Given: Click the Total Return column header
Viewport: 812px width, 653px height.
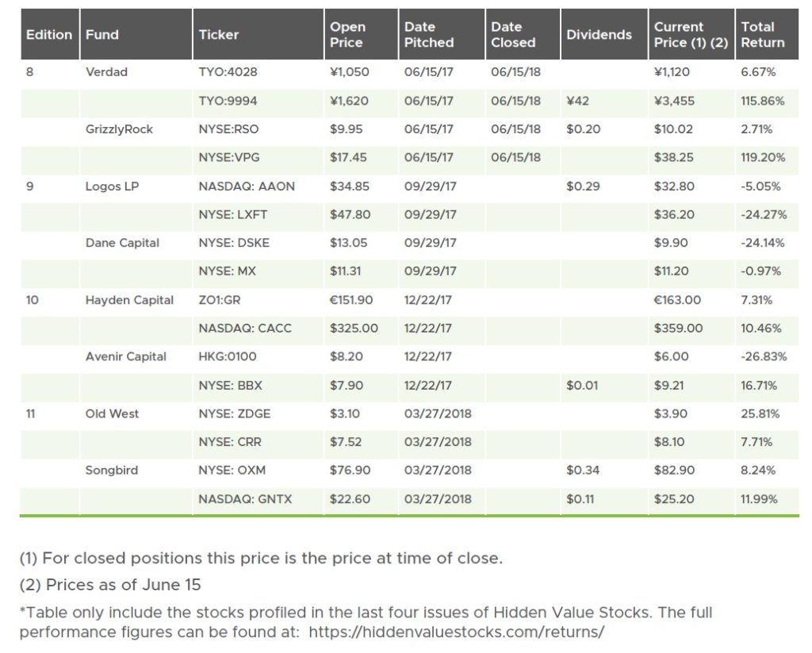Looking at the screenshot, I should [x=758, y=35].
